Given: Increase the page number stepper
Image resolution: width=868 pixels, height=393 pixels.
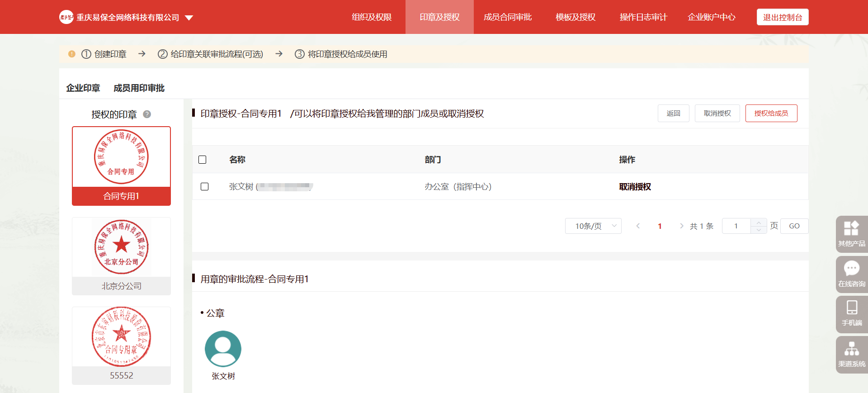Looking at the screenshot, I should pyautogui.click(x=759, y=223).
